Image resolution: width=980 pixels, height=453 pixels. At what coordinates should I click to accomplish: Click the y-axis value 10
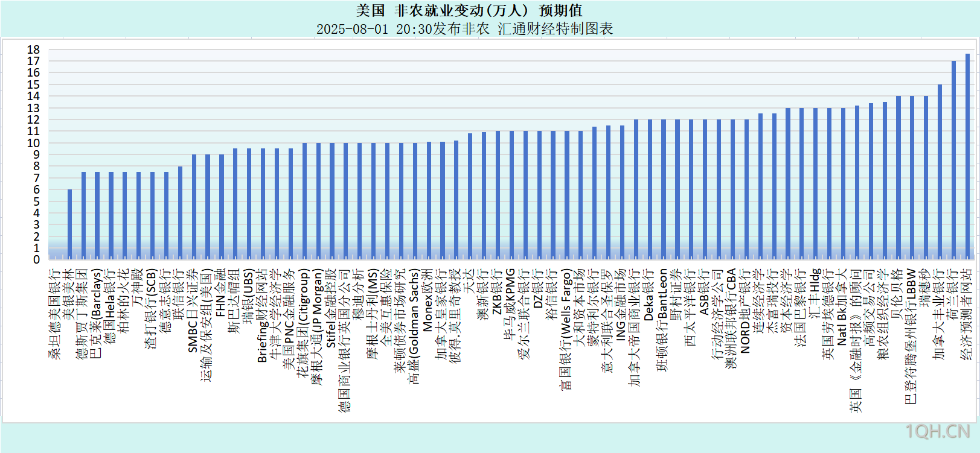[33, 143]
